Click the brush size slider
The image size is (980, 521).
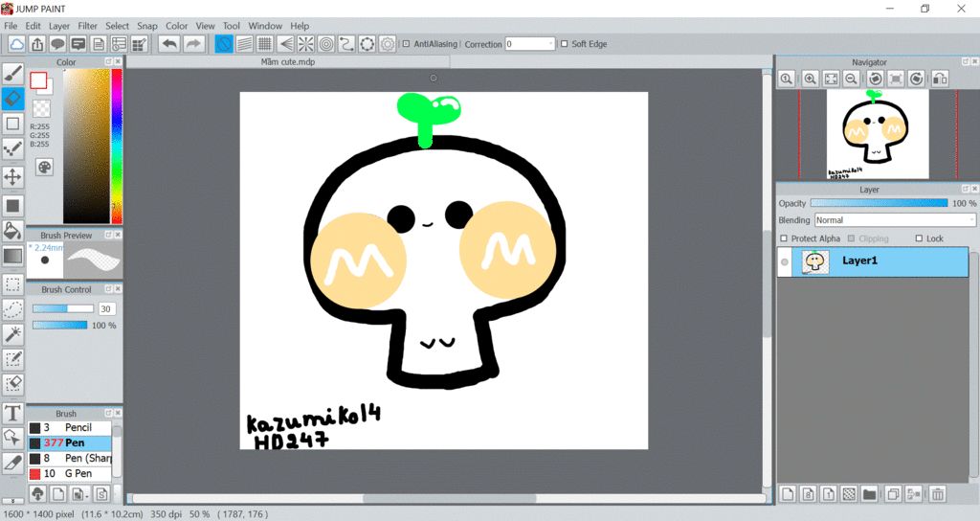coord(62,308)
